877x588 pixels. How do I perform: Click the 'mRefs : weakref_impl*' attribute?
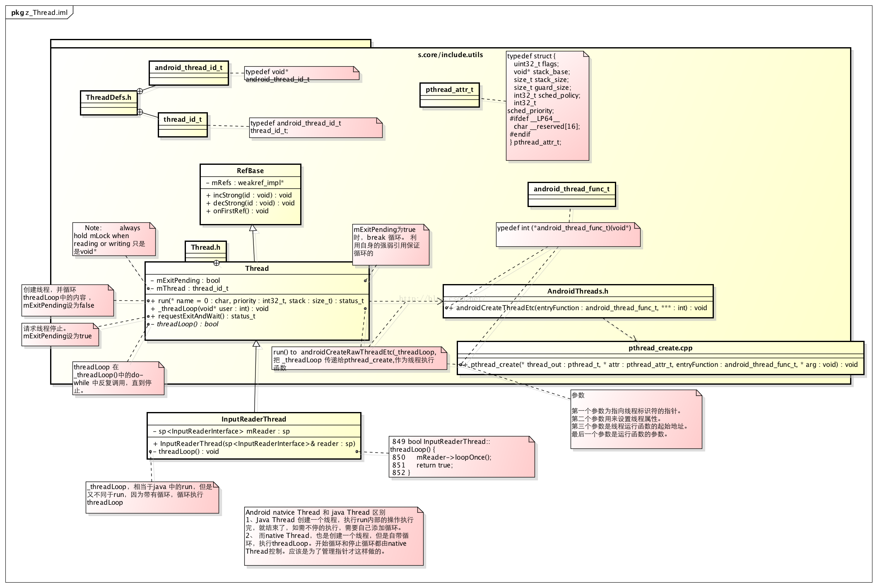point(245,183)
